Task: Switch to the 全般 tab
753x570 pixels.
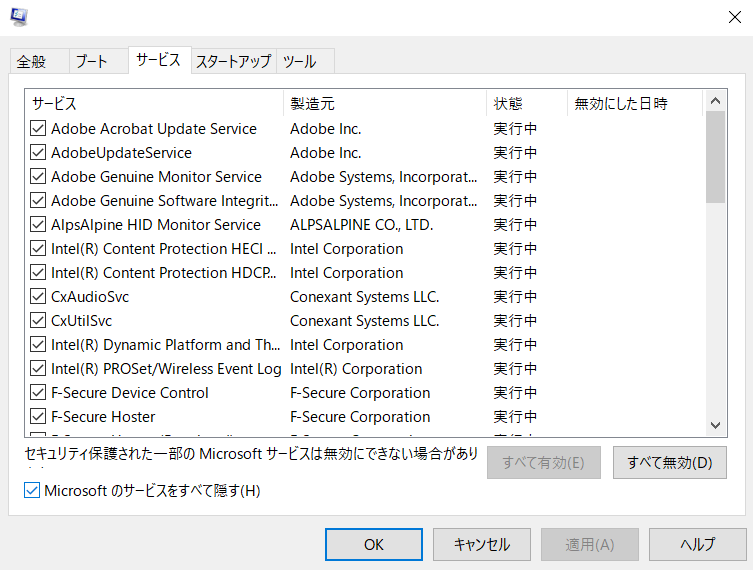Action: (39, 61)
